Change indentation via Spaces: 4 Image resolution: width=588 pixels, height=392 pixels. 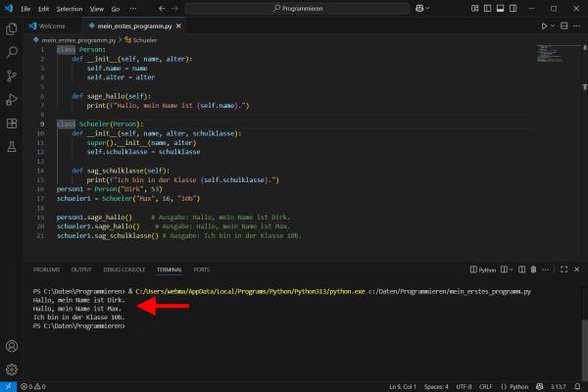[436, 387]
